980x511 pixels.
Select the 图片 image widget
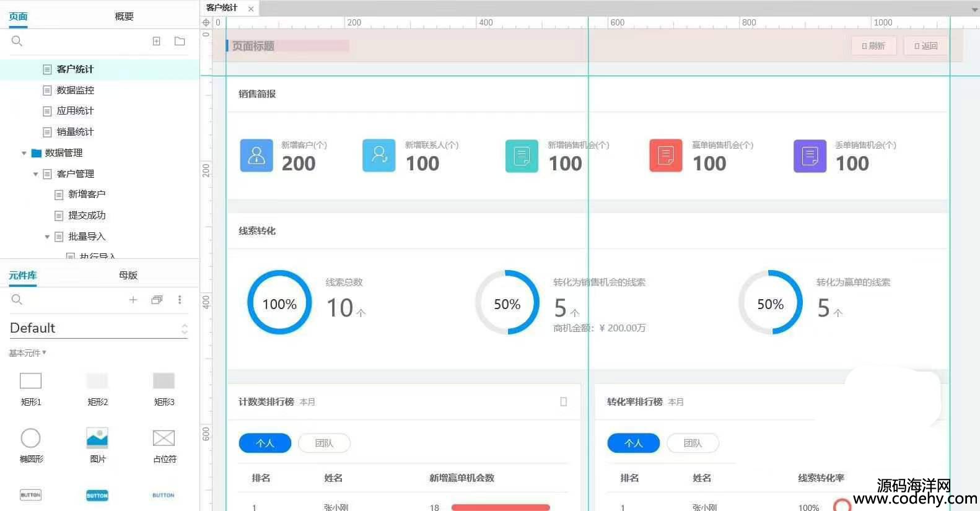(97, 439)
